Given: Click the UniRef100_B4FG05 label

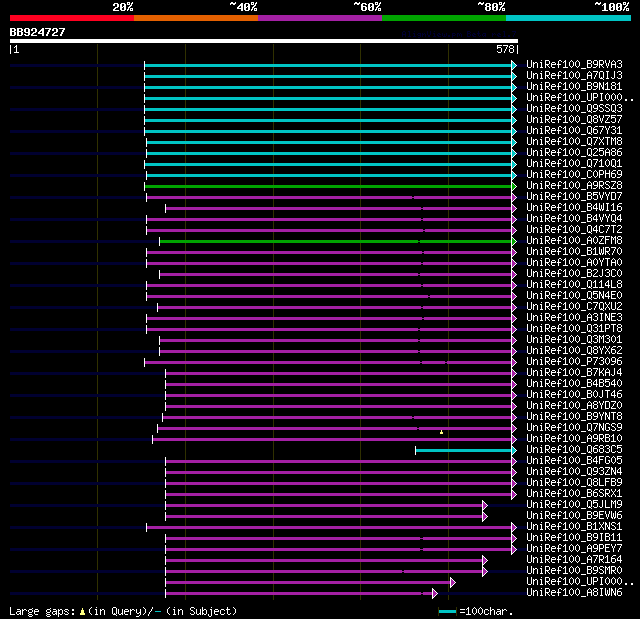Looking at the screenshot, I should click(x=574, y=461).
